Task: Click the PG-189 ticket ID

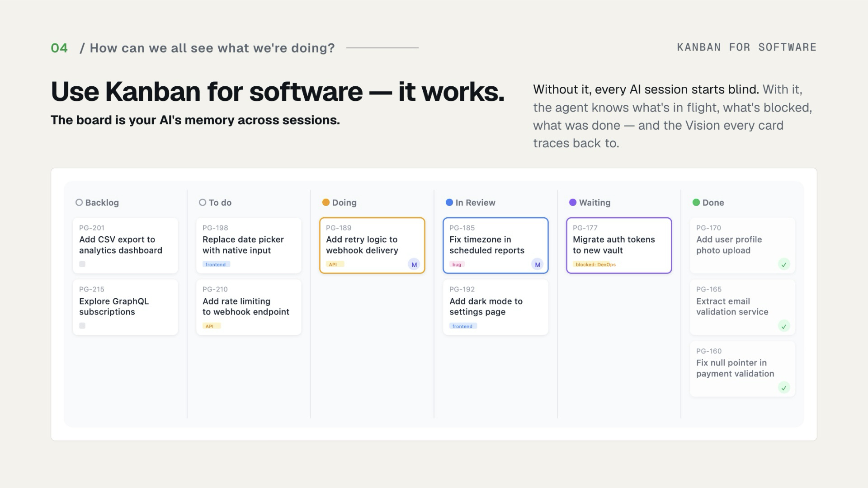Action: pos(339,228)
